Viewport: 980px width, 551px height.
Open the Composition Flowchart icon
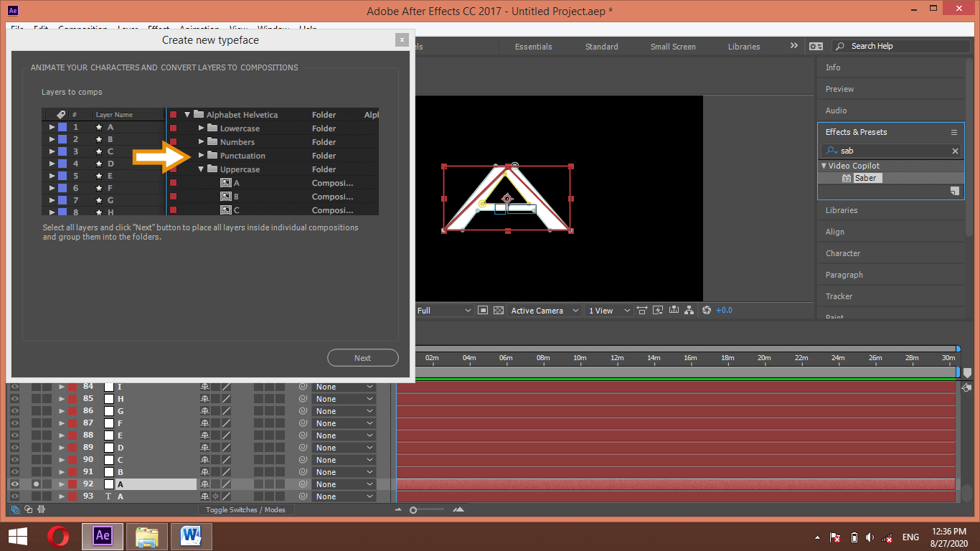pyautogui.click(x=689, y=310)
